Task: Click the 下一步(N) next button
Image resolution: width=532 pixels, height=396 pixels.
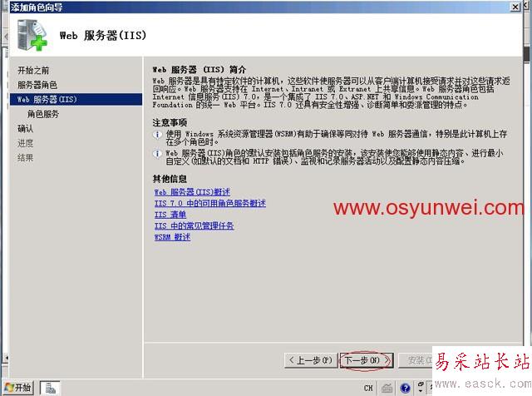Action: [x=367, y=360]
